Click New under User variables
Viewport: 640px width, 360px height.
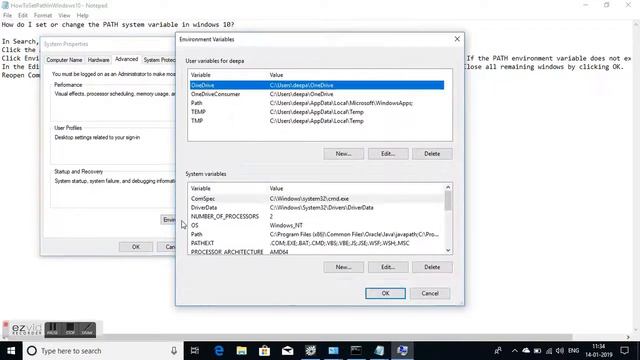click(x=344, y=153)
